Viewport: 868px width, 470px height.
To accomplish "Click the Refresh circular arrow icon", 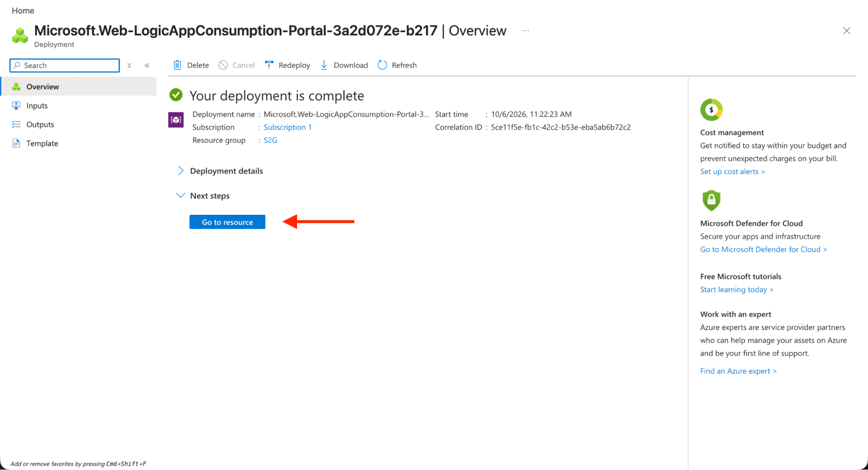I will click(382, 65).
